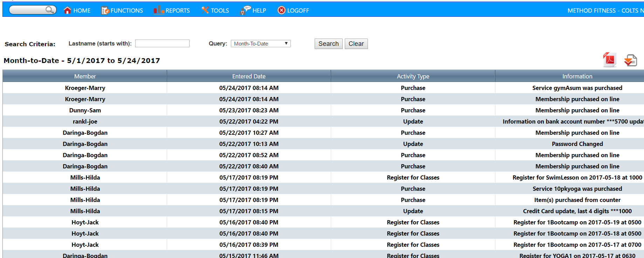Click the Tools wrench icon
This screenshot has height=258, width=644.
tap(205, 11)
